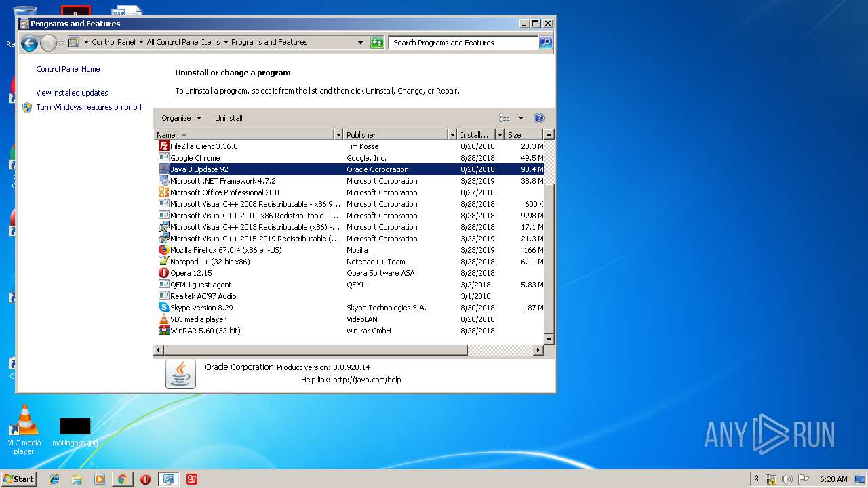Show hidden tray icons arrow
The width and height of the screenshot is (868, 488).
pyautogui.click(x=757, y=479)
